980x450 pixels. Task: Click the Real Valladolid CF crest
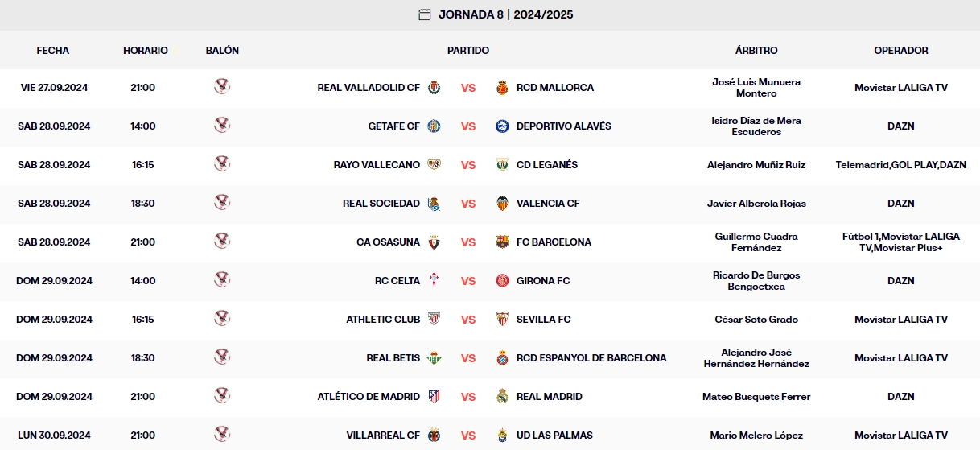(434, 87)
